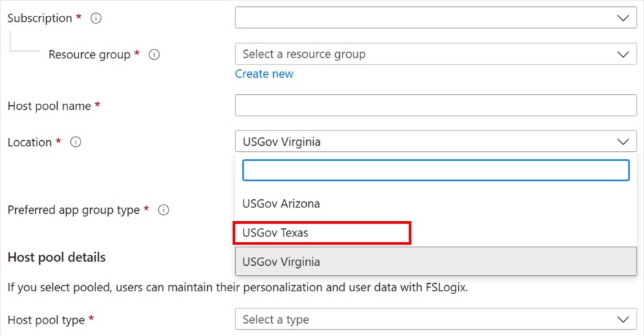Click the 'Preferred app group type' label
The height and width of the screenshot is (336, 644).
74,210
